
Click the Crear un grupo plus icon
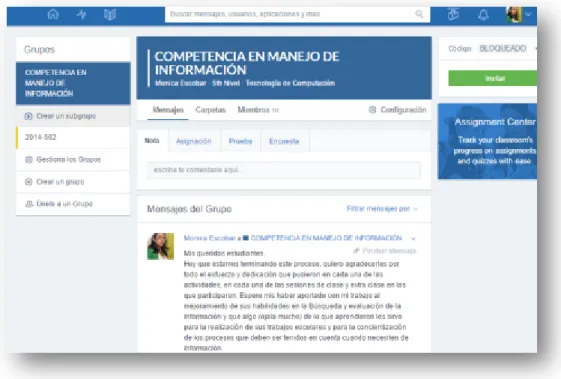(x=29, y=182)
